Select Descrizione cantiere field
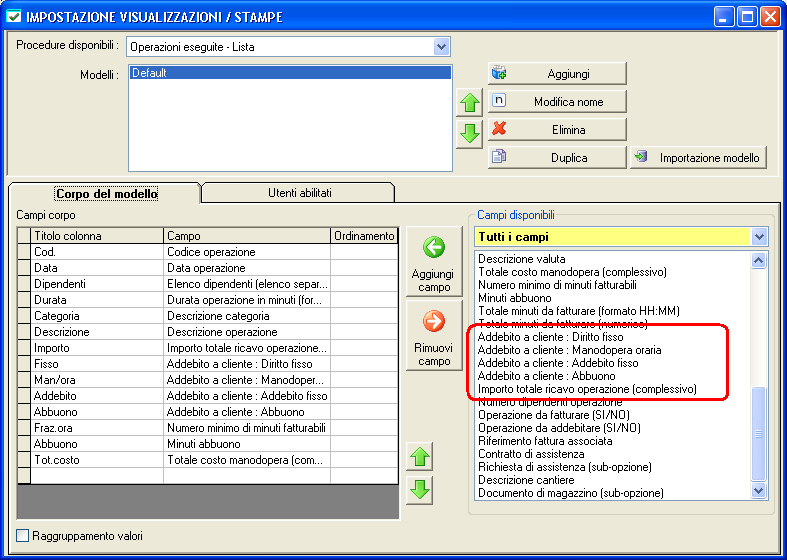 pyautogui.click(x=526, y=480)
